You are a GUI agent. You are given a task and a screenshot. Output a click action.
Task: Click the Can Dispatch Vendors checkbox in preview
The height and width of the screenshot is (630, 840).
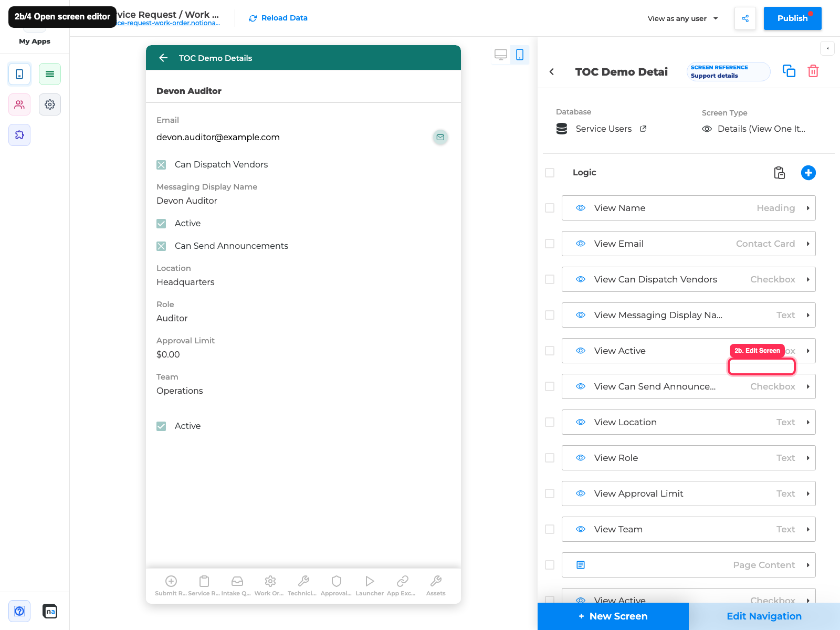click(161, 165)
